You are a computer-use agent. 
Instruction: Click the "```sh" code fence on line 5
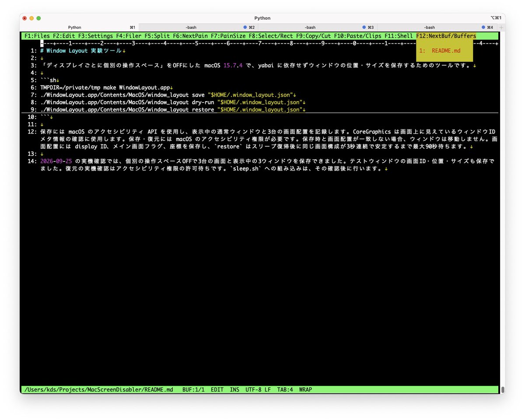[x=48, y=80]
